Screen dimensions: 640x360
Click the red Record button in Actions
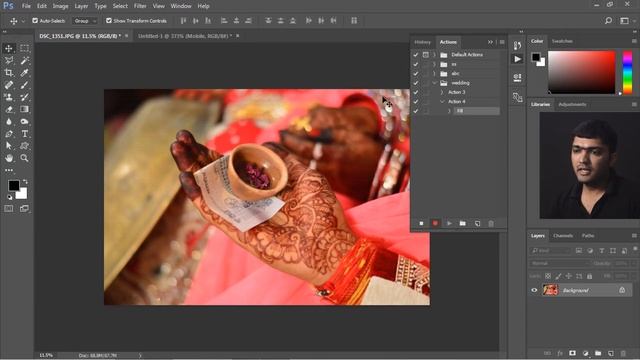pos(435,223)
